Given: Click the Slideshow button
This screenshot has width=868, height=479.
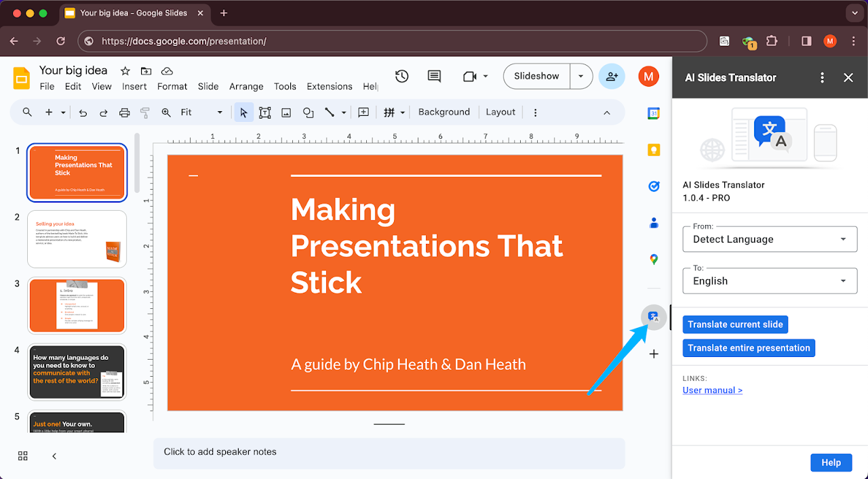Looking at the screenshot, I should (x=536, y=77).
